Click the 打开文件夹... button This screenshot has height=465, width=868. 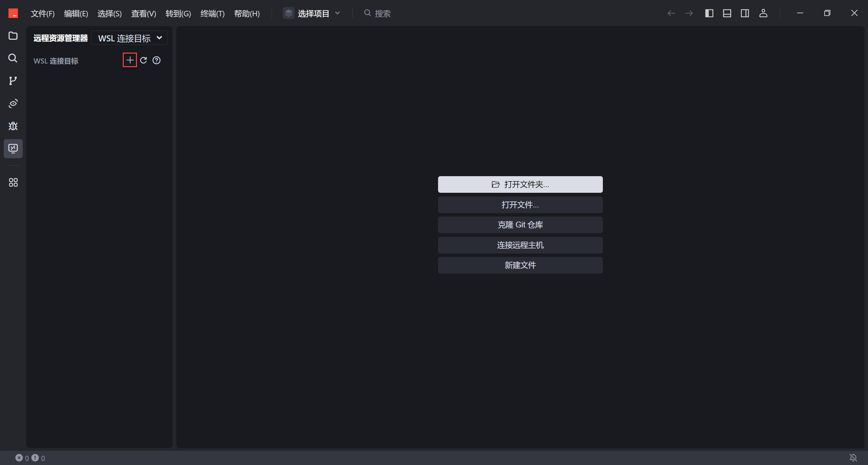coord(520,184)
